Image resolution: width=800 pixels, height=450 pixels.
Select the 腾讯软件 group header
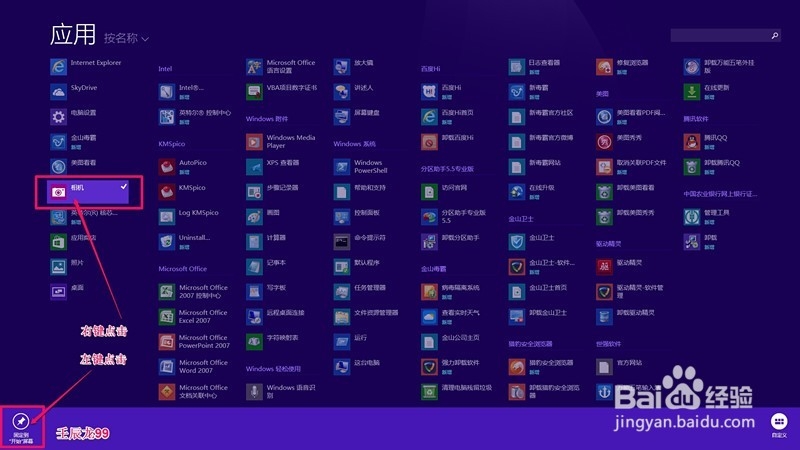pos(696,119)
